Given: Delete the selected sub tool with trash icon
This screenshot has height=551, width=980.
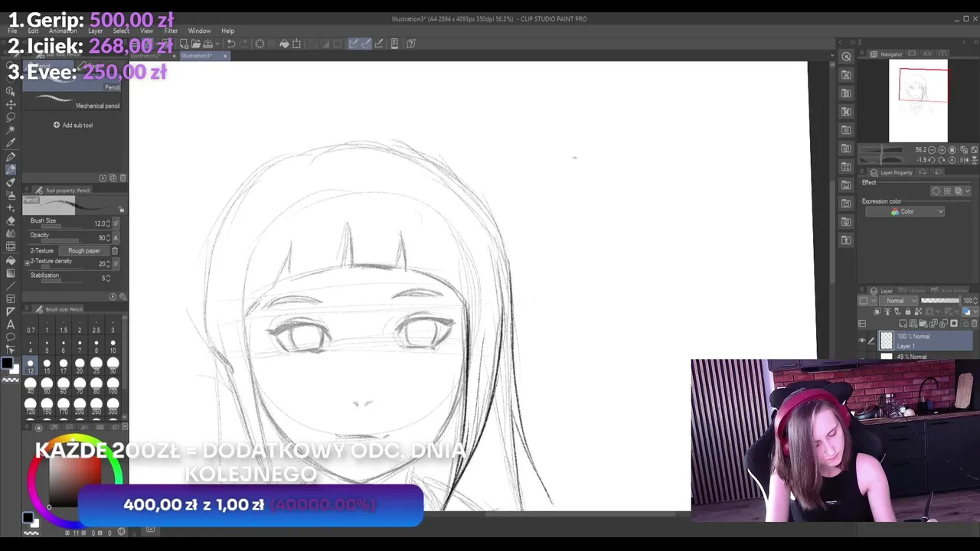Looking at the screenshot, I should [x=122, y=178].
